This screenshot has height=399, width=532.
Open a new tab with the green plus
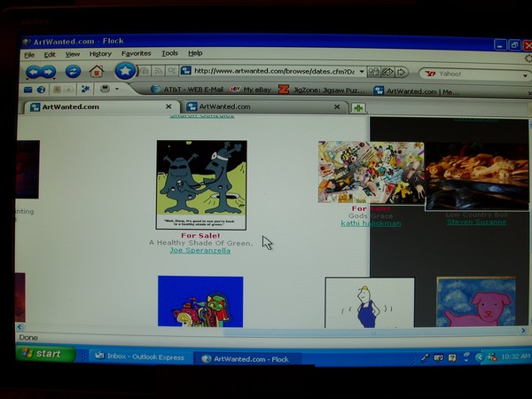tap(358, 108)
